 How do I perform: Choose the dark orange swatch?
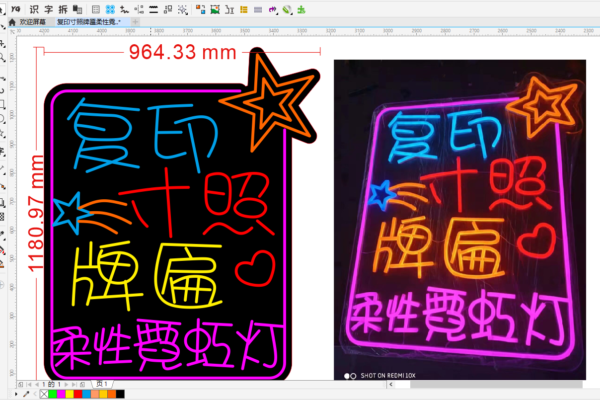(111, 394)
